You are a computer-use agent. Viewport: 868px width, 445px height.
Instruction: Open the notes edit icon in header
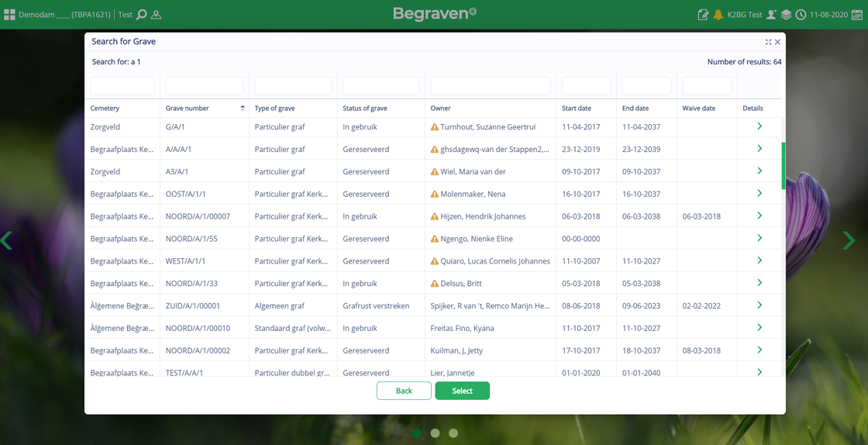click(x=703, y=15)
